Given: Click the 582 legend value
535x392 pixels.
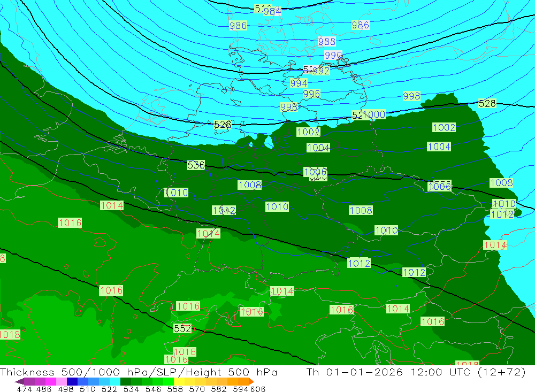Looking at the screenshot, I should [x=219, y=389].
